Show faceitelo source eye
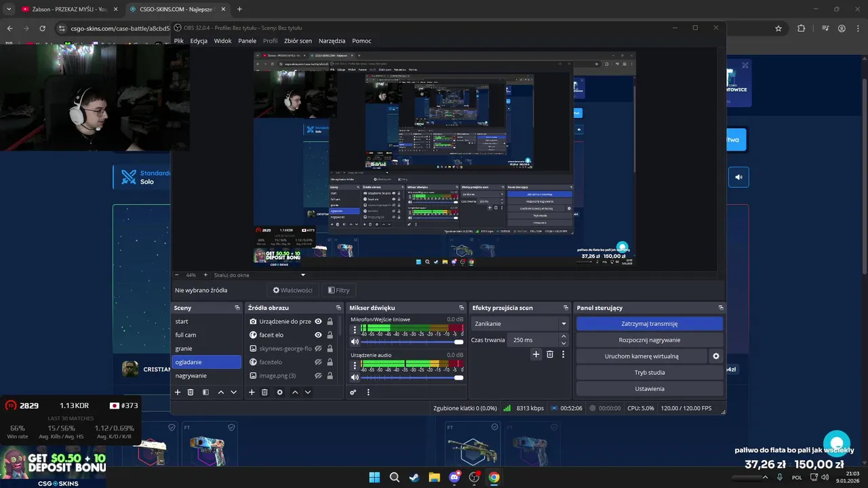 (318, 362)
